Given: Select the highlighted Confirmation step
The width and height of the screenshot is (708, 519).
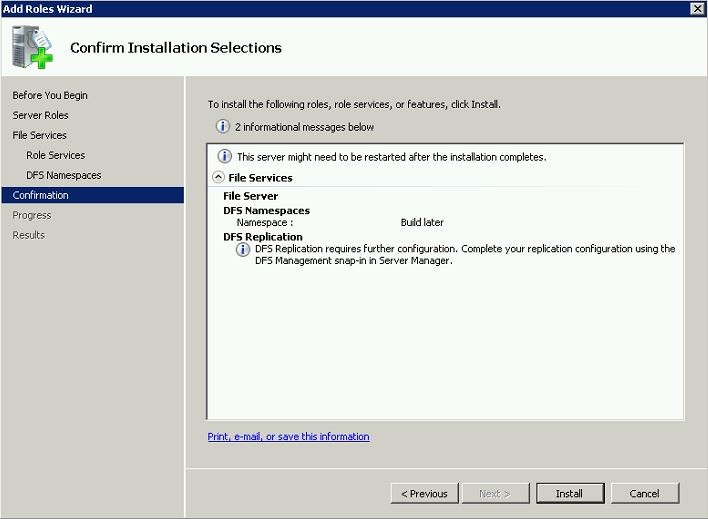Looking at the screenshot, I should 41,195.
